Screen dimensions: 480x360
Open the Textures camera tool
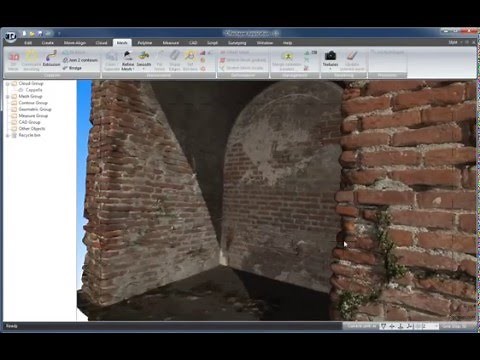pos(330,58)
